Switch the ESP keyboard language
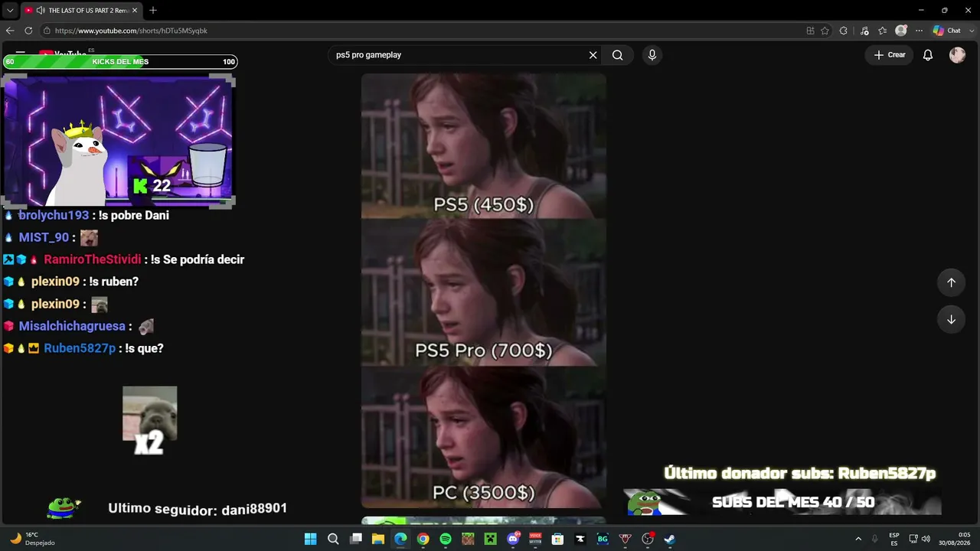 pyautogui.click(x=894, y=539)
